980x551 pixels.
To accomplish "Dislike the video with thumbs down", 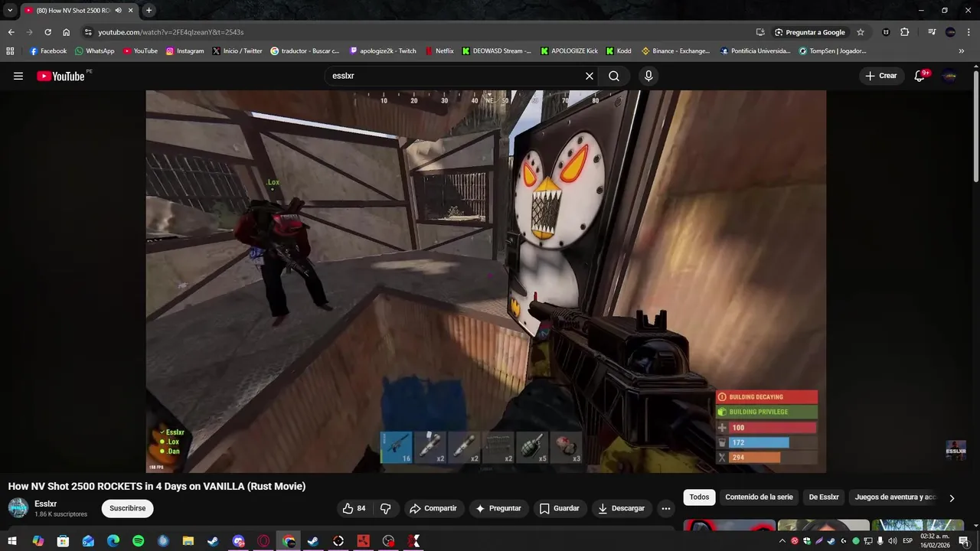I will coord(386,508).
